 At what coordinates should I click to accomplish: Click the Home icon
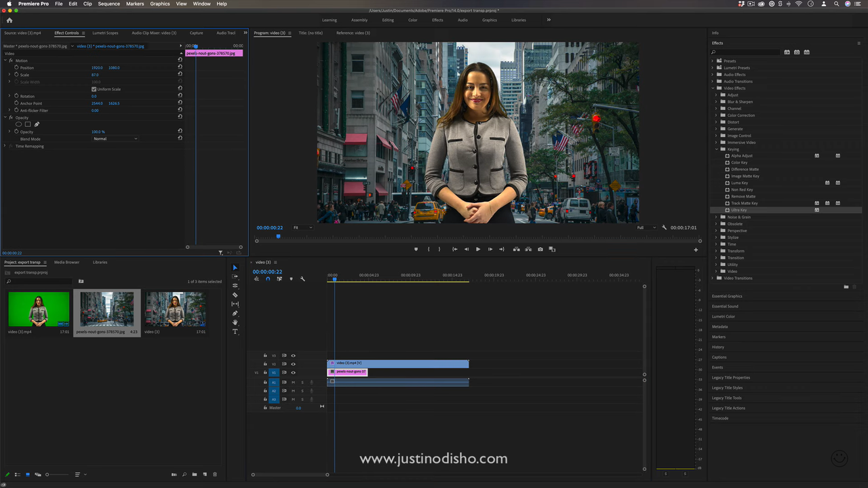click(x=9, y=20)
